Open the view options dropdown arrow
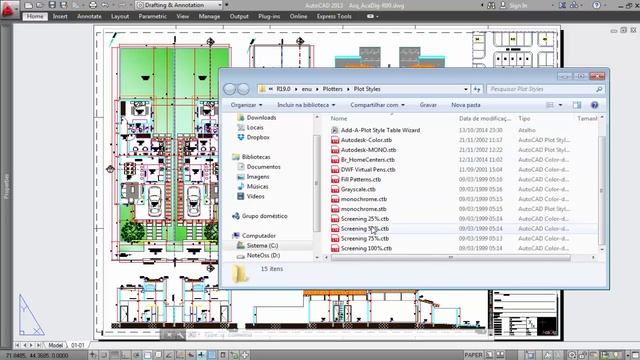Viewport: 640px width, 360px height. (560, 105)
